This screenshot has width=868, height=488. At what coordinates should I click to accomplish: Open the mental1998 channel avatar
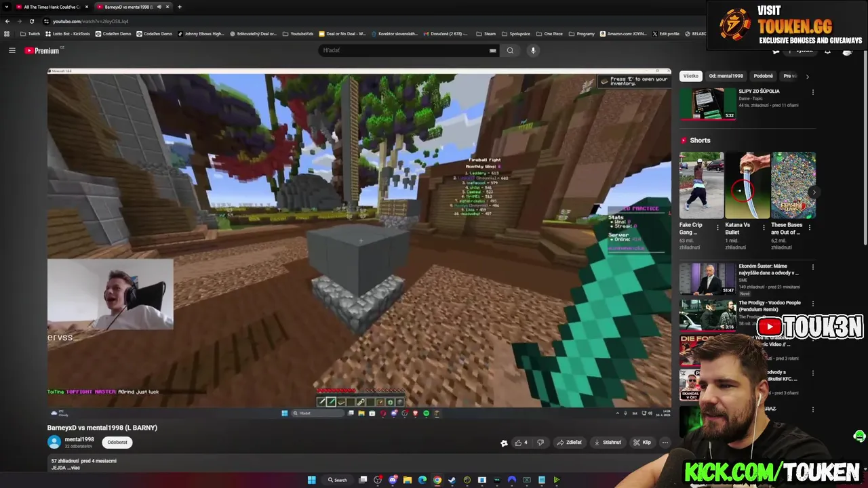pyautogui.click(x=54, y=443)
